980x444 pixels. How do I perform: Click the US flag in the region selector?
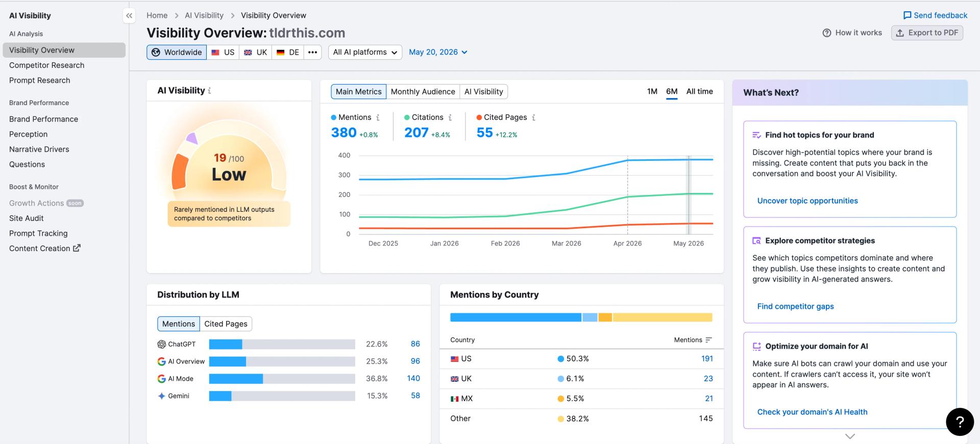point(215,52)
